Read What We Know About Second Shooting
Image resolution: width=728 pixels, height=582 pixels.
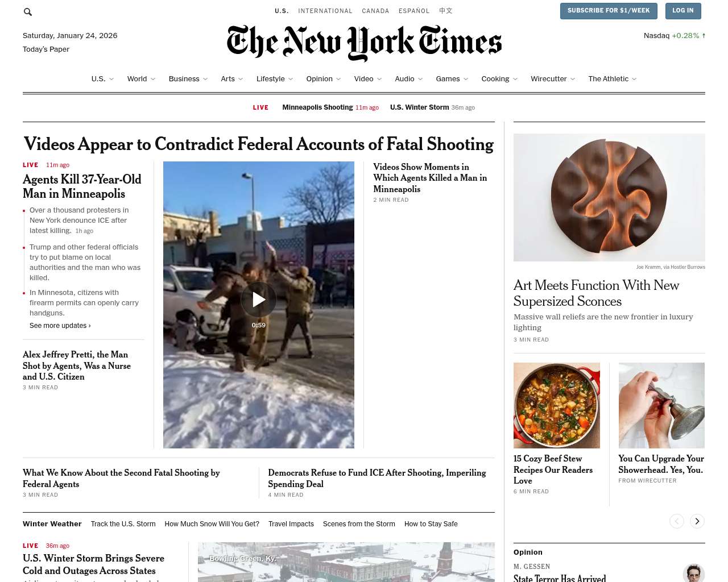[x=121, y=479]
